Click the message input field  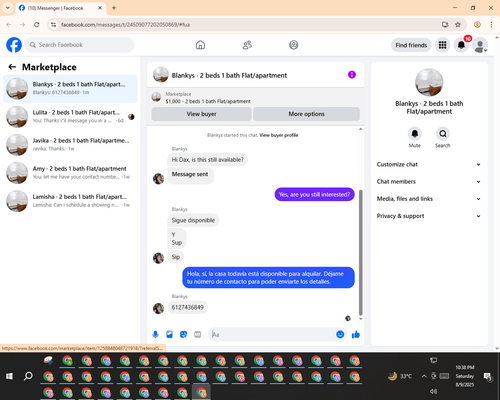pyautogui.click(x=272, y=334)
